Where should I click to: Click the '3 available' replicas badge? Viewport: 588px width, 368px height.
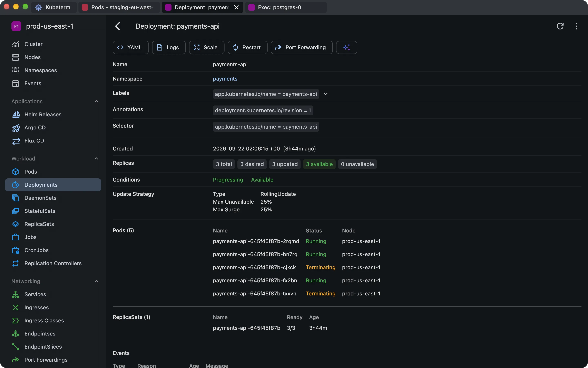tap(319, 164)
